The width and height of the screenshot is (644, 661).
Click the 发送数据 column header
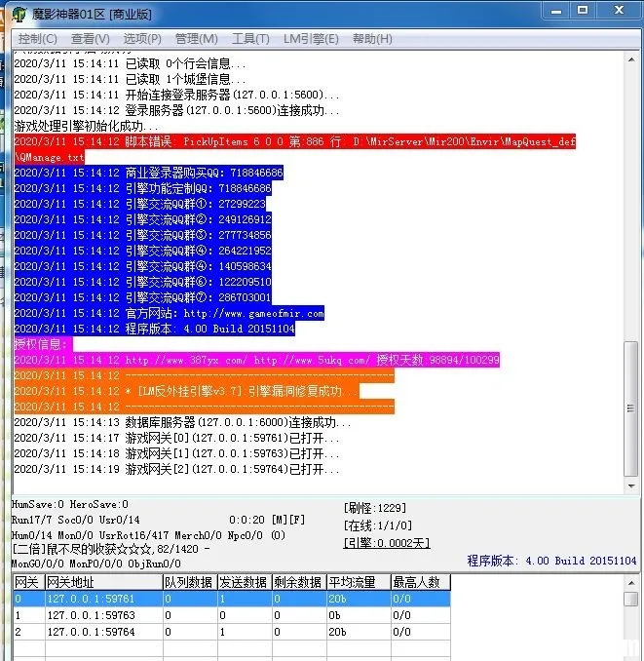click(x=246, y=583)
